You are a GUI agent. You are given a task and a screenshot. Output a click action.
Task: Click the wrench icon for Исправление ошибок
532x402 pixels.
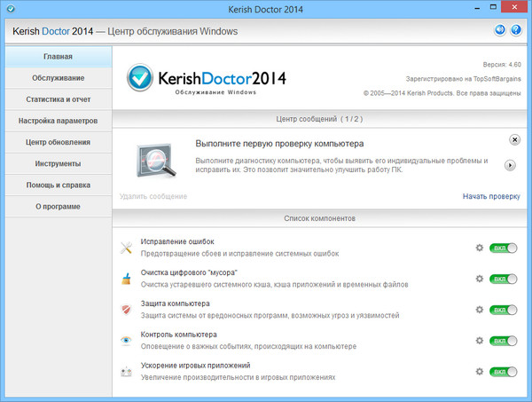click(126, 248)
